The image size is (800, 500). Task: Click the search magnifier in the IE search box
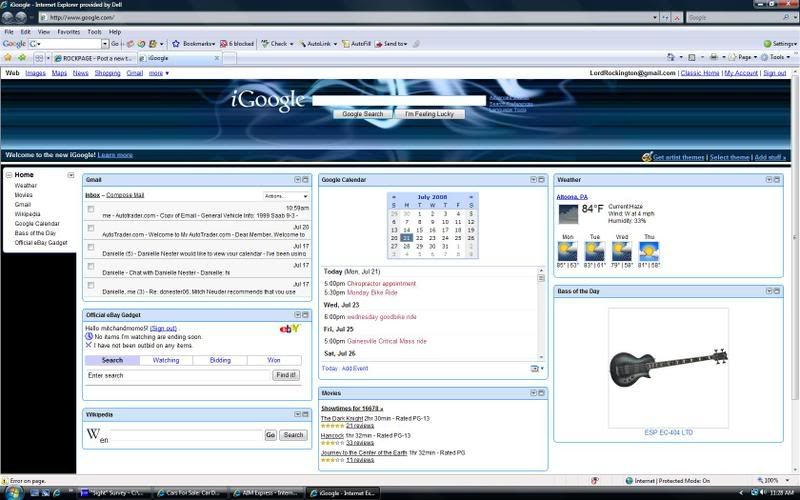tap(786, 17)
